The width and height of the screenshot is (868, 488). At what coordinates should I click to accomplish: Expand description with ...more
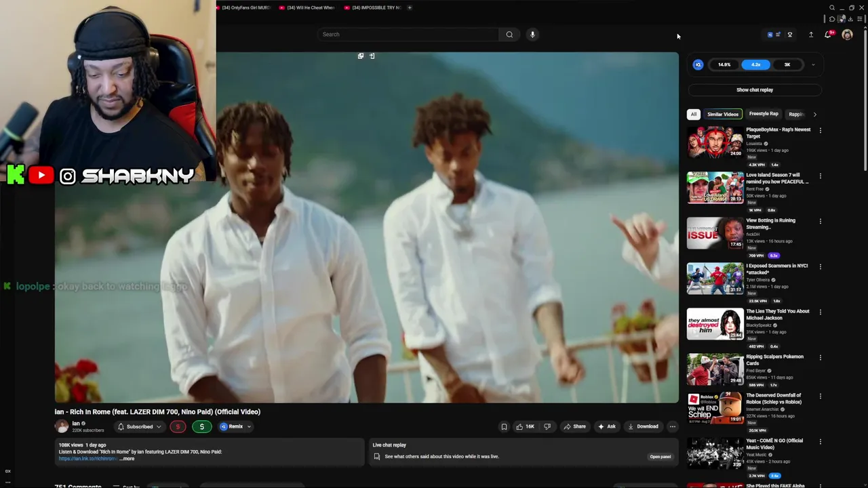pos(127,459)
